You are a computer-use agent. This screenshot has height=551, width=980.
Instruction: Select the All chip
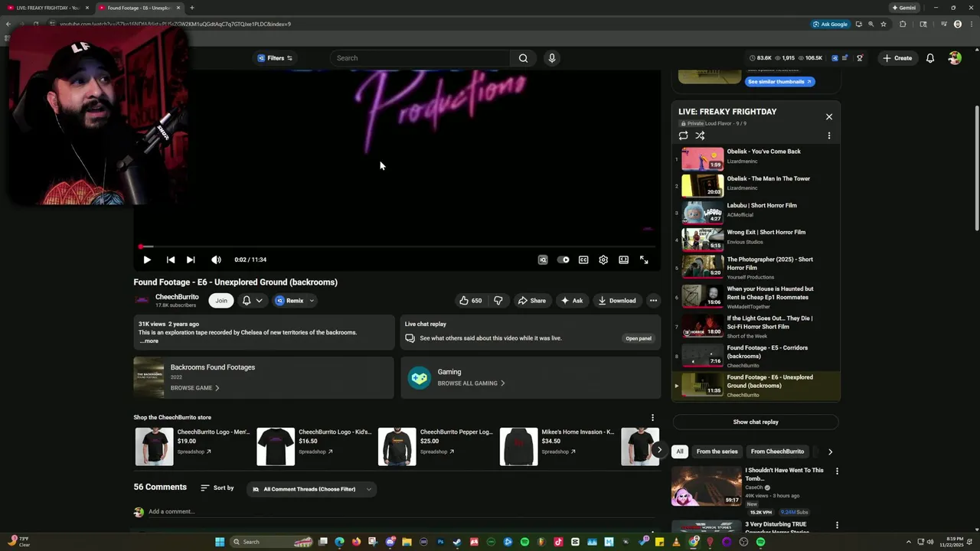[x=679, y=452]
